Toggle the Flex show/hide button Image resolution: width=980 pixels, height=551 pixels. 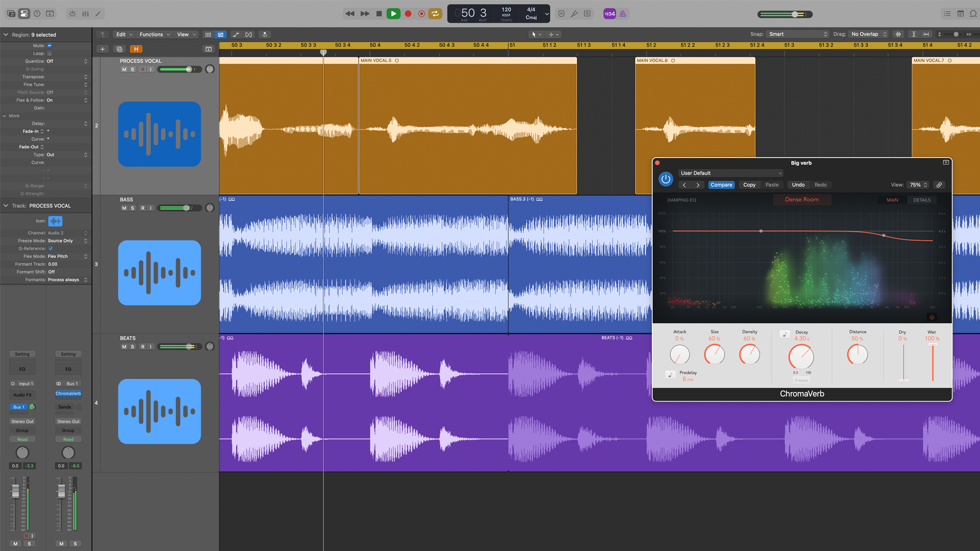(x=249, y=35)
